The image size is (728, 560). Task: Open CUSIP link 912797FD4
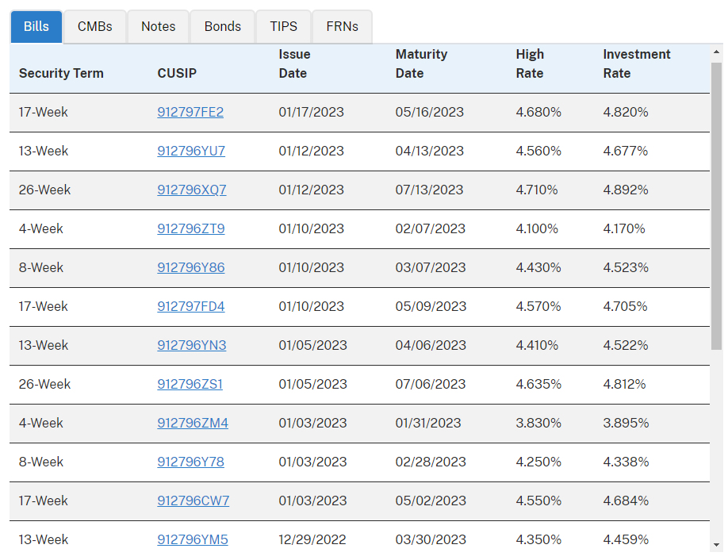pyautogui.click(x=191, y=306)
